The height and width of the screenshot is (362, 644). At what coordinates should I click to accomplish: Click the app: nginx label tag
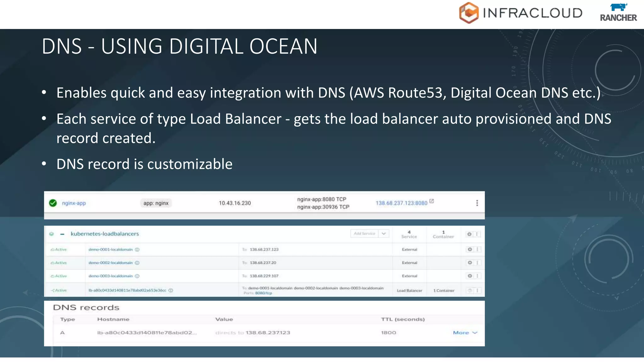point(156,203)
